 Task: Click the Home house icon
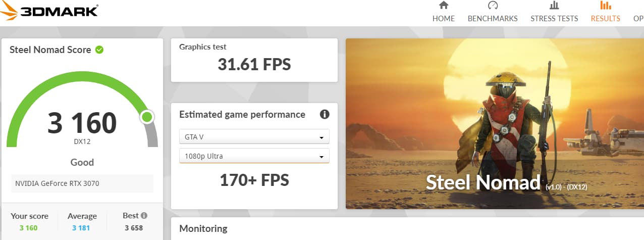coord(444,6)
